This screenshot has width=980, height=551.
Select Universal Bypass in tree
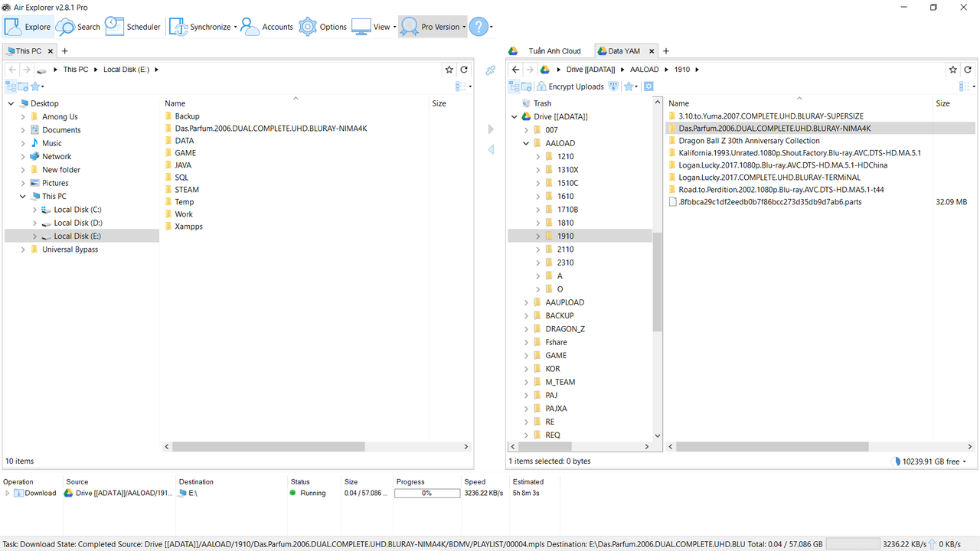[x=70, y=249]
